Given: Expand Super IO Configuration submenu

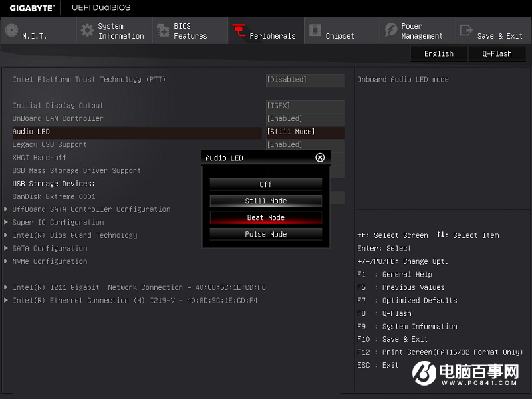Looking at the screenshot, I should pos(58,222).
